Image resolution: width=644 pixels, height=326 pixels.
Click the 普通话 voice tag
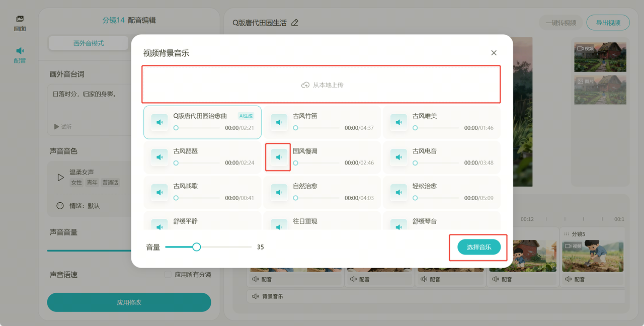110,183
